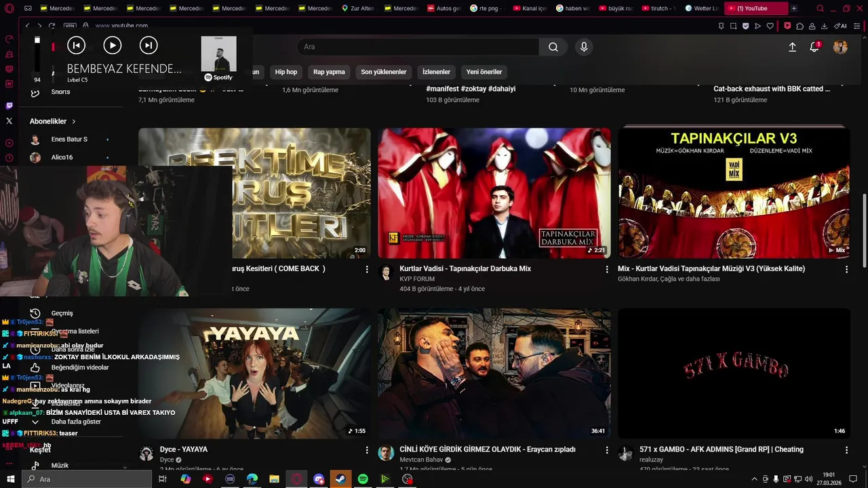Viewport: 868px width, 488px height.
Task: Select the Son yüklenenler filter chip
Action: [384, 72]
